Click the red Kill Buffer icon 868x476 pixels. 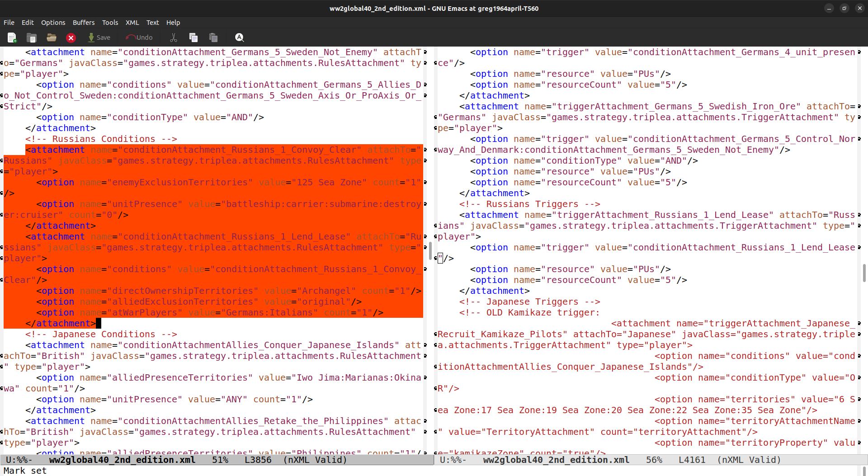tap(71, 38)
